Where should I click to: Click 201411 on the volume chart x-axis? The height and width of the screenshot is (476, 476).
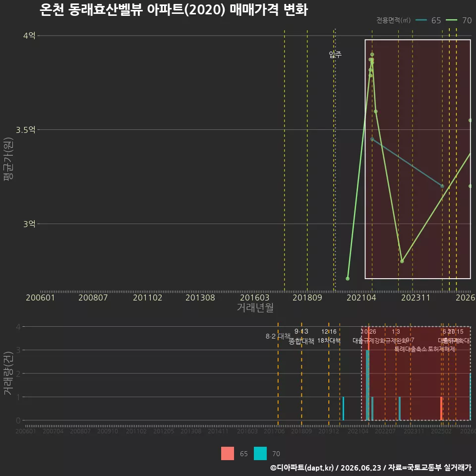(218, 431)
